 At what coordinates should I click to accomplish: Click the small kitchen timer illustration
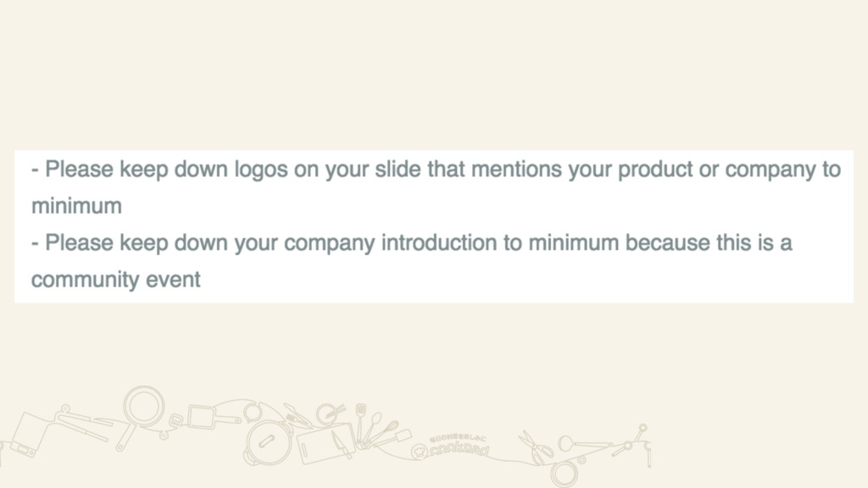click(175, 419)
